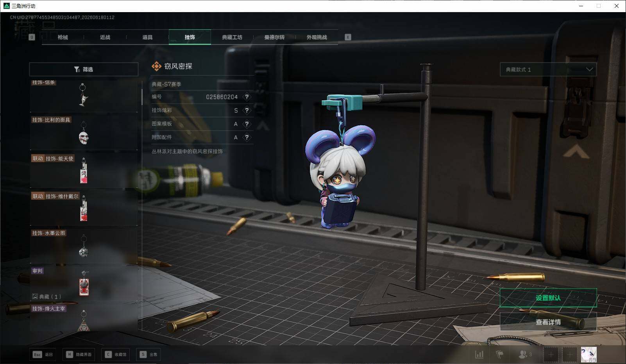Click the 窃风密探 rarity diamond icon
Viewport: 626px width, 364px height.
click(x=156, y=66)
